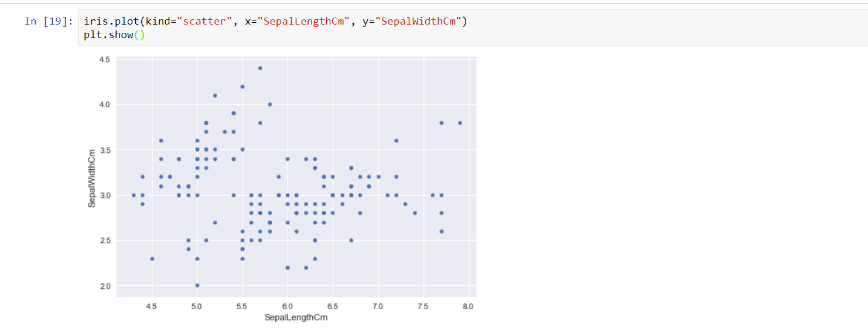
Task: Click the 2.0 tick on the y-axis
Action: click(105, 286)
